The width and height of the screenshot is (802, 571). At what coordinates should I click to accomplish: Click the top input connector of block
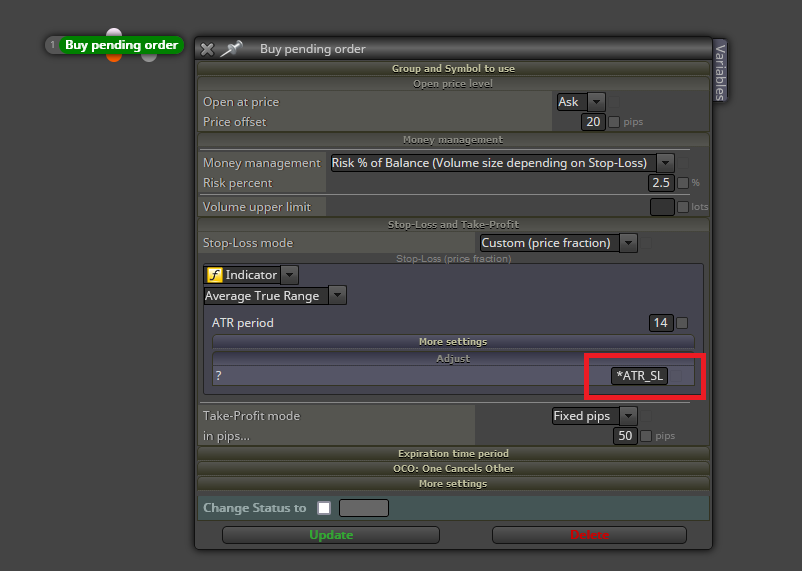[x=114, y=33]
